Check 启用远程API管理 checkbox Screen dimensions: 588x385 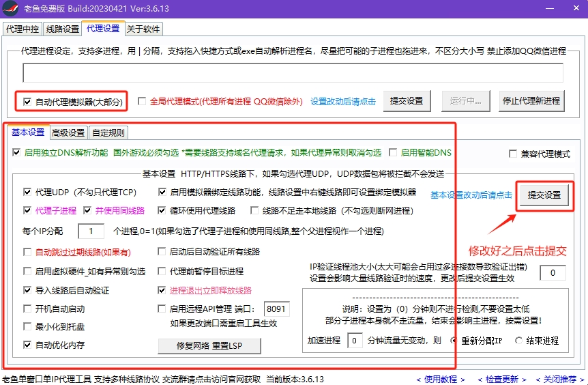click(162, 309)
